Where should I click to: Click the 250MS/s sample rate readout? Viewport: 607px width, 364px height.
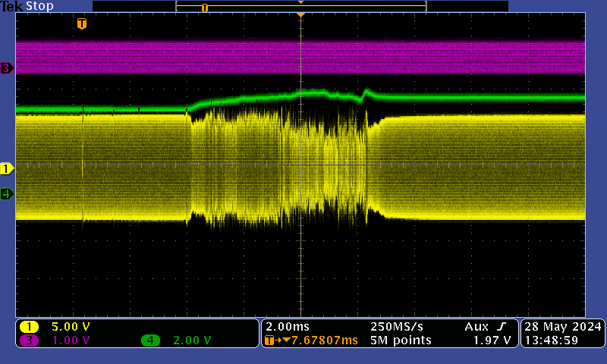[x=396, y=326]
